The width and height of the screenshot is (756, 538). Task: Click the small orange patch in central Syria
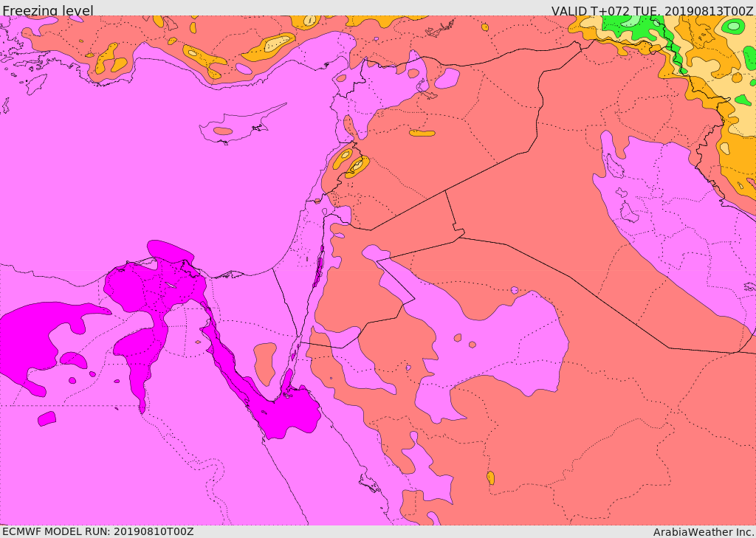coord(422,134)
